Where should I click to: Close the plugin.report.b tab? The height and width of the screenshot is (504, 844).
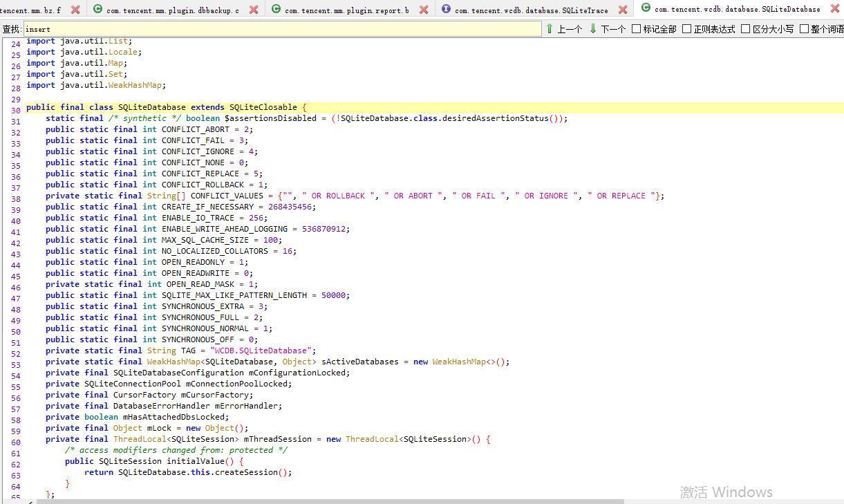click(424, 10)
